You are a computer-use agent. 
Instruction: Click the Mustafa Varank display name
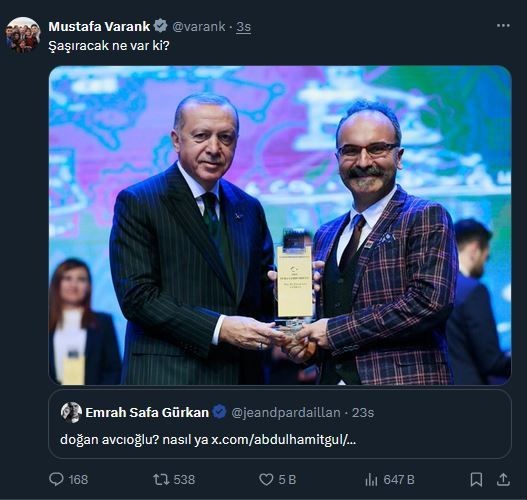(99, 27)
